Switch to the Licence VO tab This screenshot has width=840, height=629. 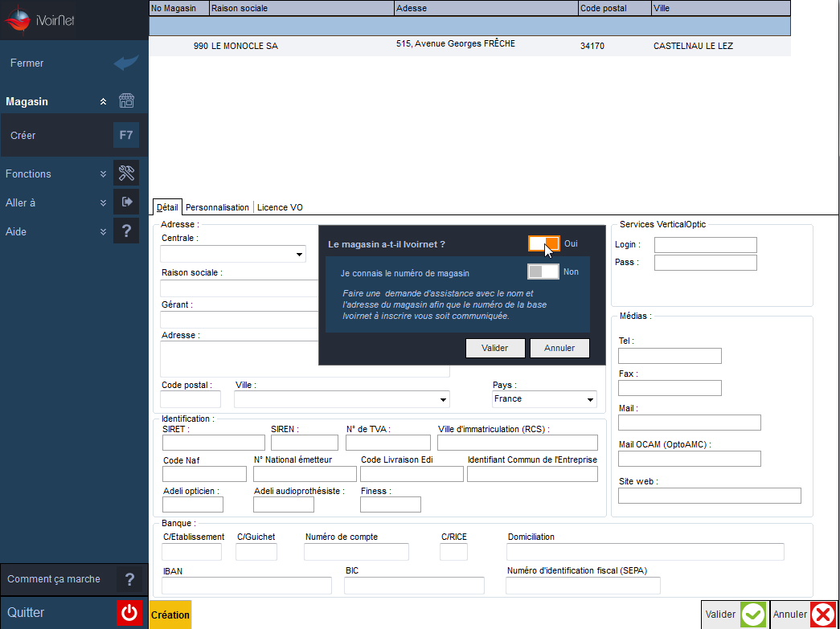(x=280, y=207)
